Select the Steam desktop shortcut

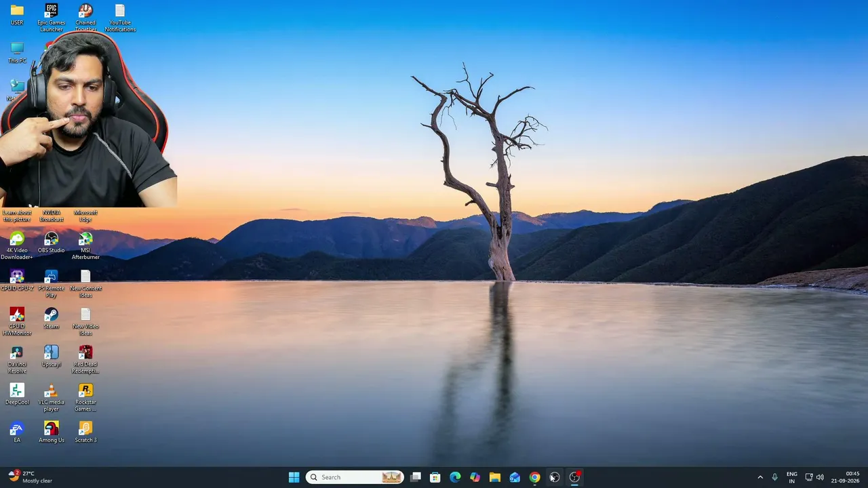click(51, 319)
